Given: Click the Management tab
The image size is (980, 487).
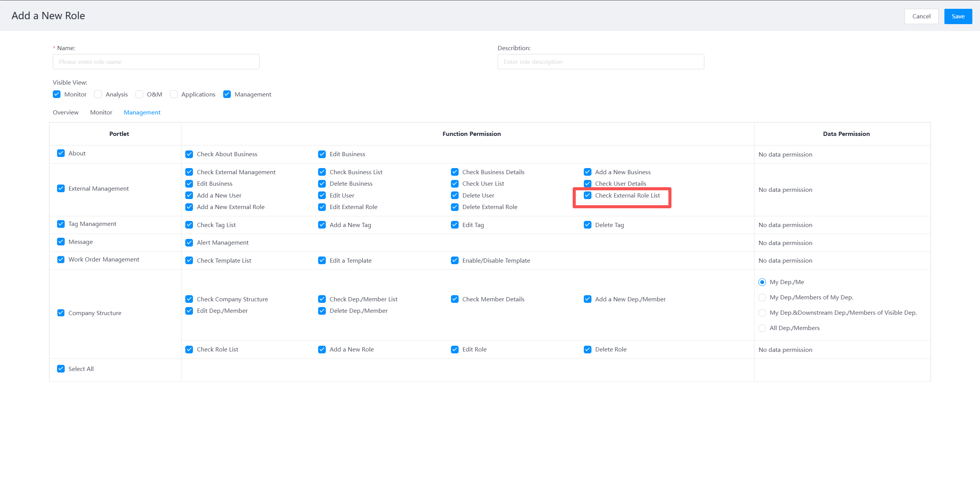Looking at the screenshot, I should (x=142, y=112).
